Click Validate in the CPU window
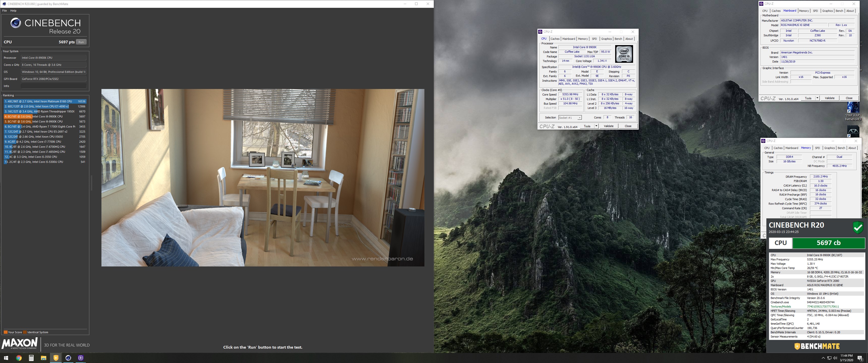 click(x=609, y=126)
